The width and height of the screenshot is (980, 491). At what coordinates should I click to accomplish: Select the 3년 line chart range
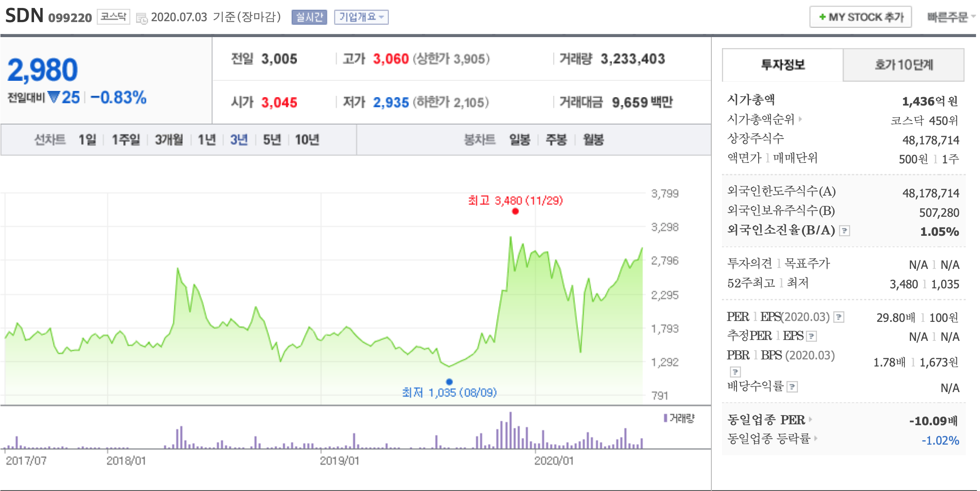(239, 140)
